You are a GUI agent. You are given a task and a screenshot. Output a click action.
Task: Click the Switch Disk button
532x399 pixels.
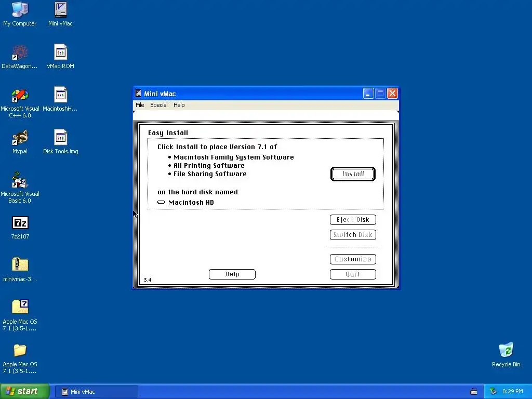click(353, 234)
